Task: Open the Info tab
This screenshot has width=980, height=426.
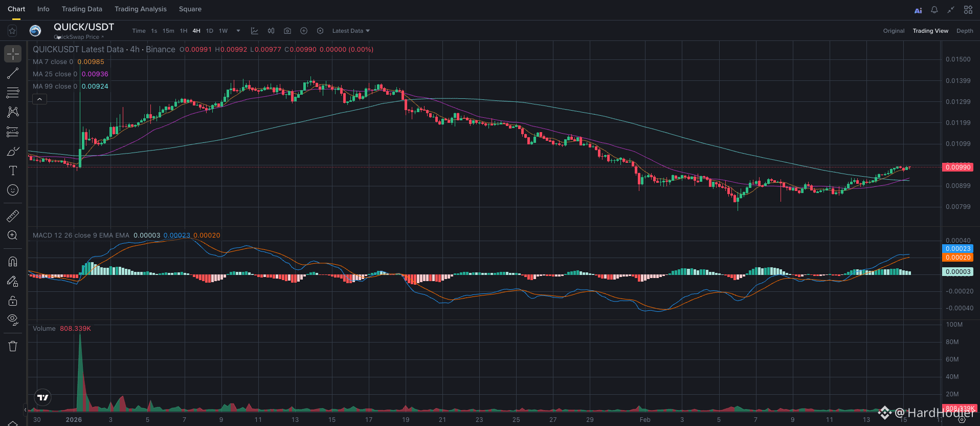Action: tap(43, 9)
